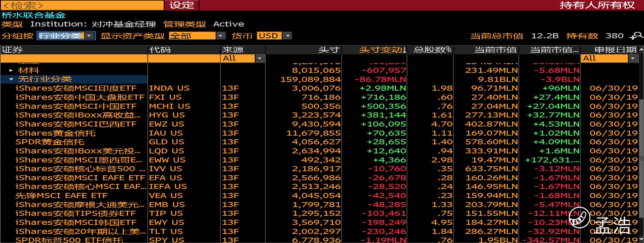644x243 pixels.
Task: Click the 持有数 value 380
Action: click(614, 36)
